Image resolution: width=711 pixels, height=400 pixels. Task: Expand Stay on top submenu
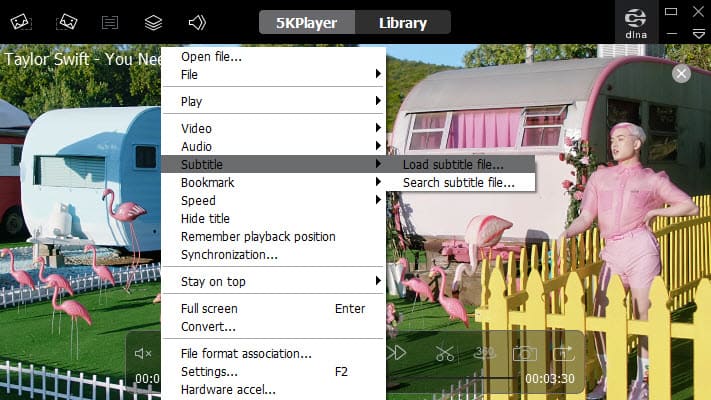pos(273,282)
